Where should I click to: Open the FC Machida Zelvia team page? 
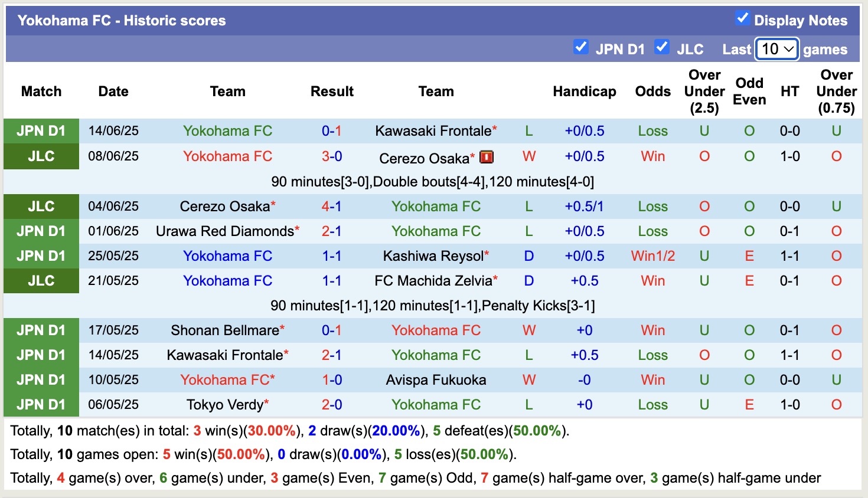(433, 281)
